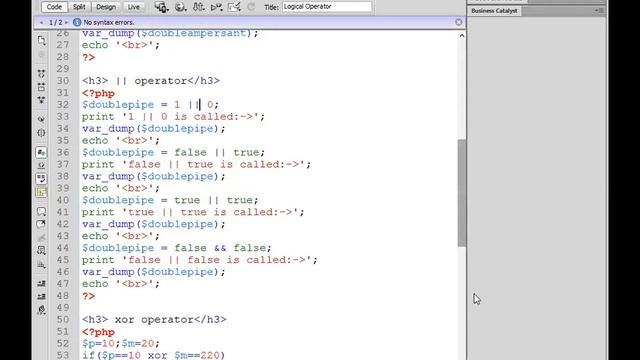Open the Multiscreen preview menu

tap(161, 7)
